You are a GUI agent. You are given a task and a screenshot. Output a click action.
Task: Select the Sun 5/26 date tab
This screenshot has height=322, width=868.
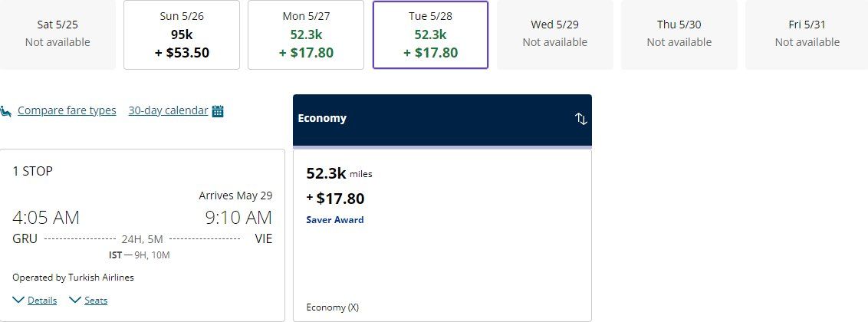pos(182,34)
